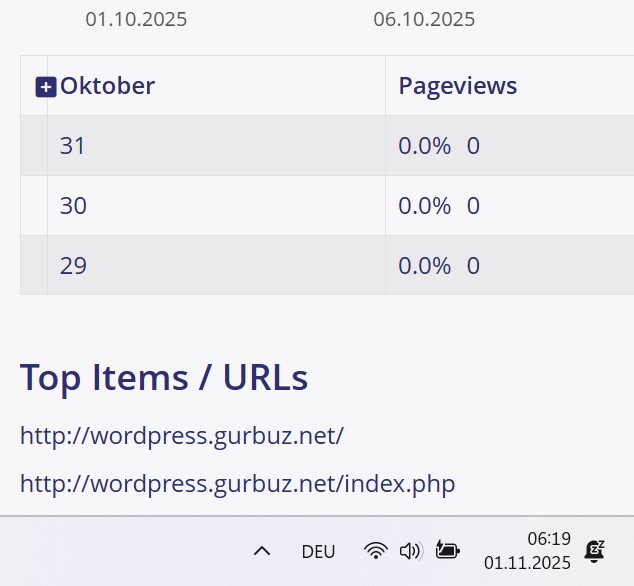
Task: Open the battery status icon
Action: tap(447, 551)
